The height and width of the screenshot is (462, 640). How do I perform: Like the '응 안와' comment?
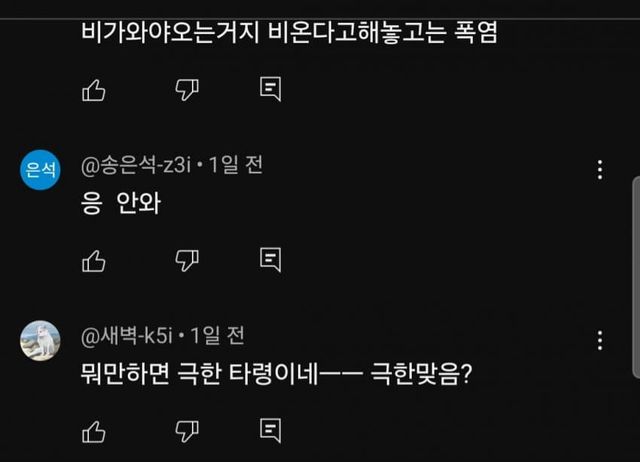click(93, 261)
